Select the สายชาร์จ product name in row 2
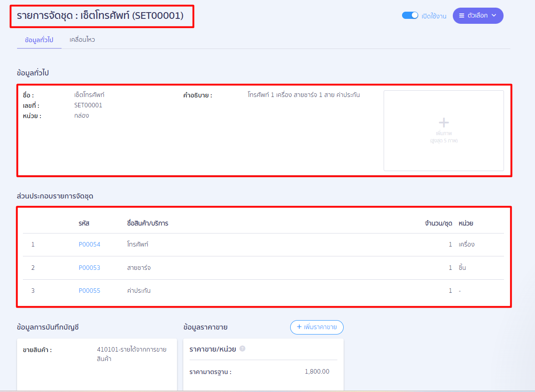This screenshot has width=535, height=392. click(139, 268)
